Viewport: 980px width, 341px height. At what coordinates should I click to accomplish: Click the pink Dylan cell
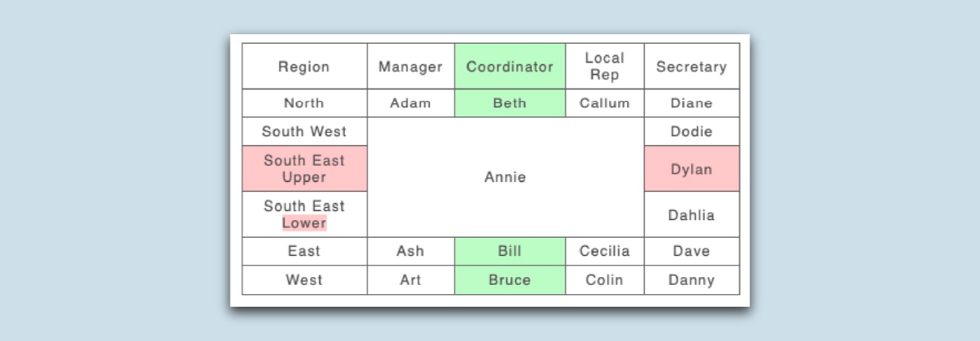coord(691,169)
